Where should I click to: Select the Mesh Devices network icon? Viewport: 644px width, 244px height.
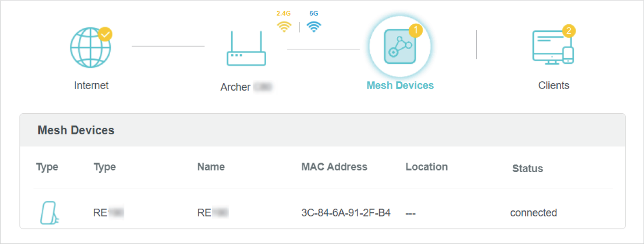[400, 47]
